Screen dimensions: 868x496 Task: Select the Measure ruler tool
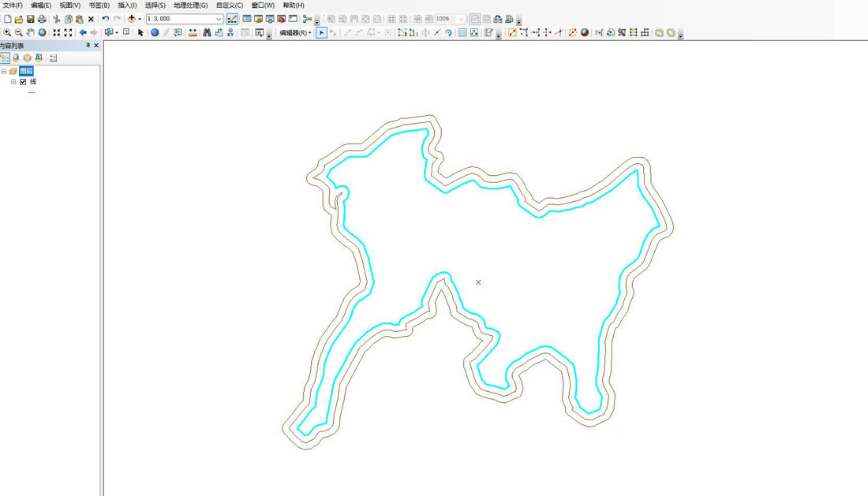[x=193, y=32]
